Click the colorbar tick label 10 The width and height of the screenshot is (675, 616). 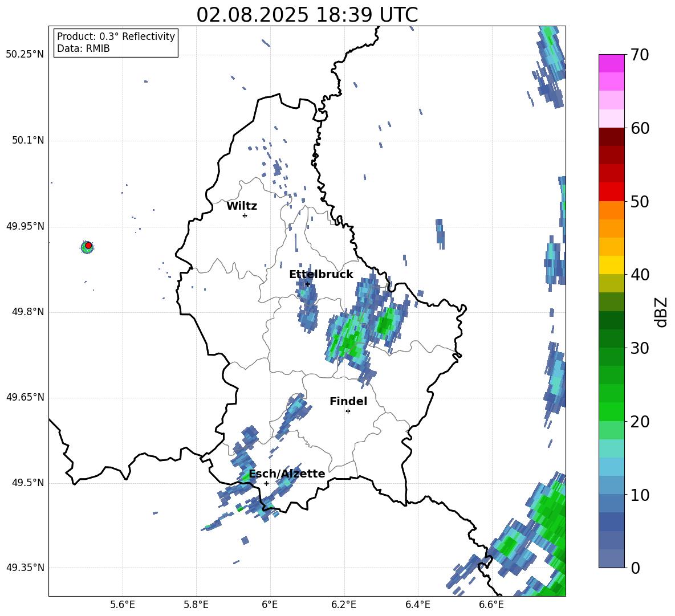[x=640, y=495]
